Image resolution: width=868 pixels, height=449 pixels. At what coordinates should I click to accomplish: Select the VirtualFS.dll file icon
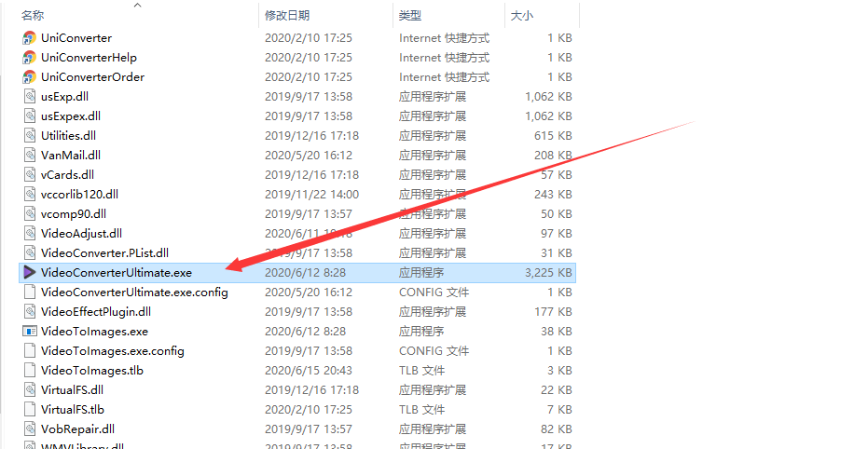(30, 389)
